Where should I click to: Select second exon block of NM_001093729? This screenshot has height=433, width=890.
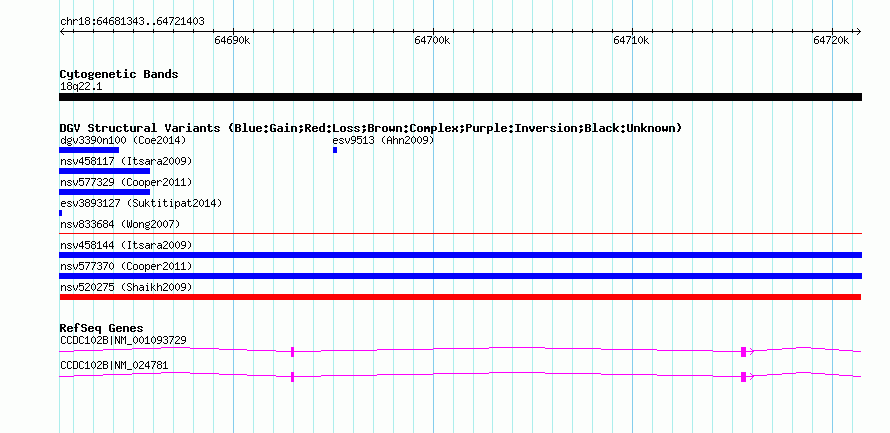[x=743, y=352]
